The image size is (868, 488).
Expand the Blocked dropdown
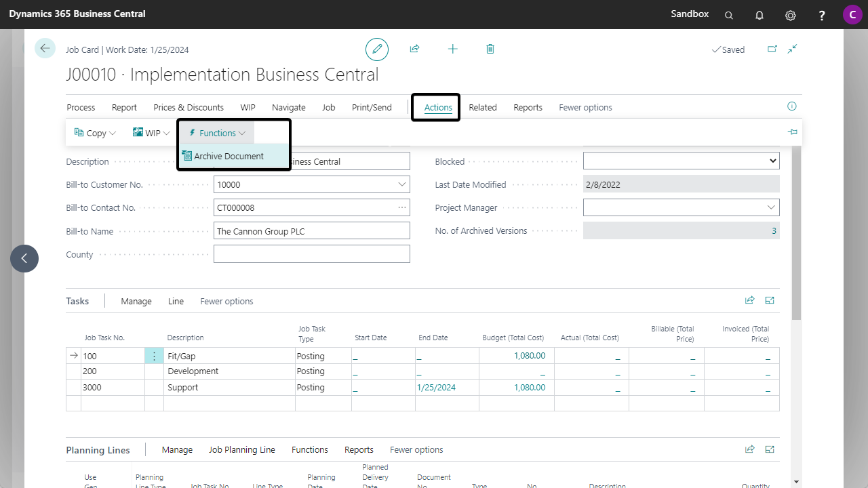tap(772, 161)
